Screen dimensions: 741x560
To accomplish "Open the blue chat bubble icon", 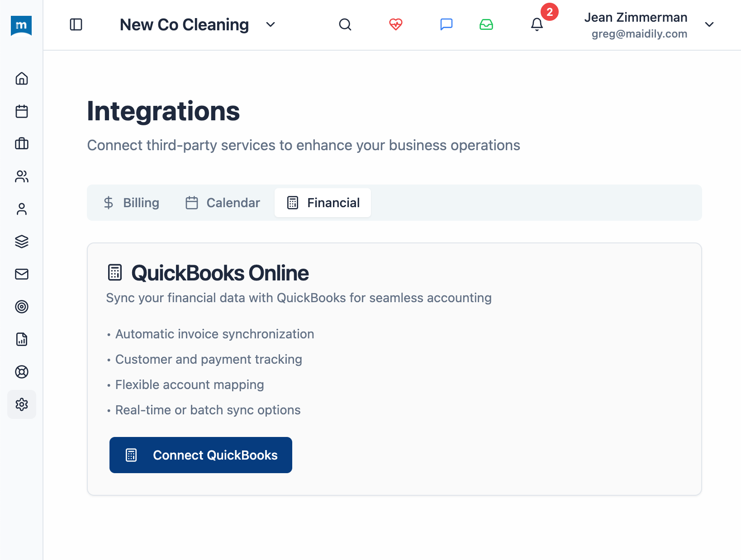I will [x=446, y=25].
